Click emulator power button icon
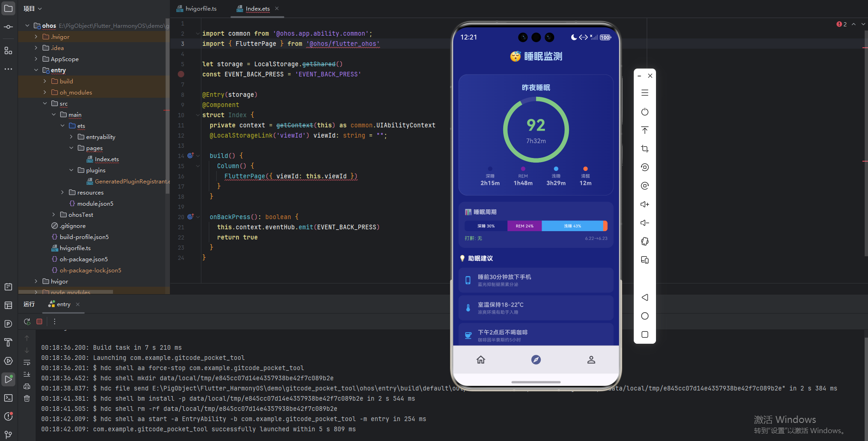The width and height of the screenshot is (868, 441). 645,112
